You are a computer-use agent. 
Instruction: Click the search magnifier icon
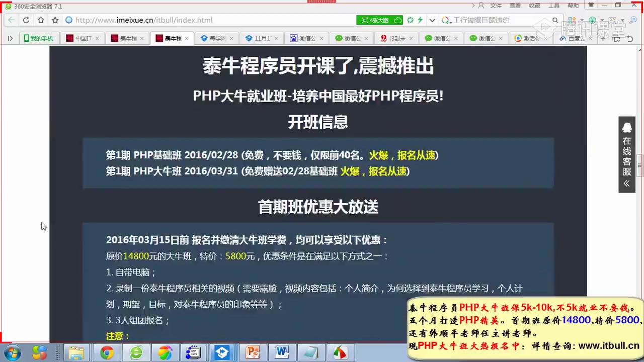555,20
